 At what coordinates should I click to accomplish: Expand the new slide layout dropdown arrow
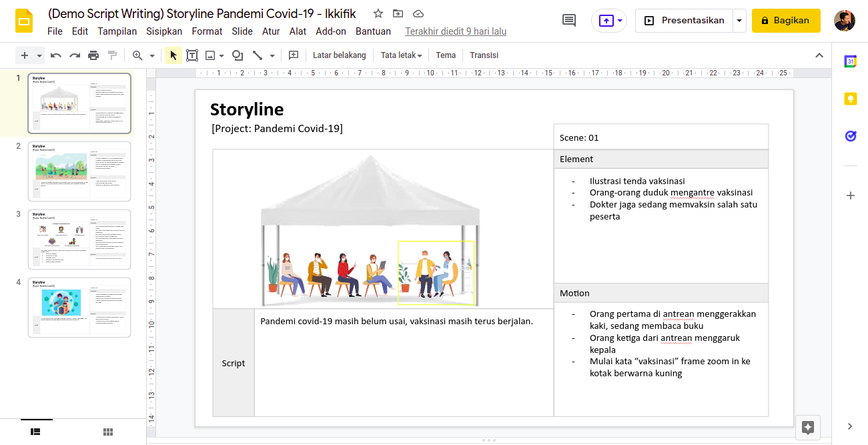tap(40, 55)
